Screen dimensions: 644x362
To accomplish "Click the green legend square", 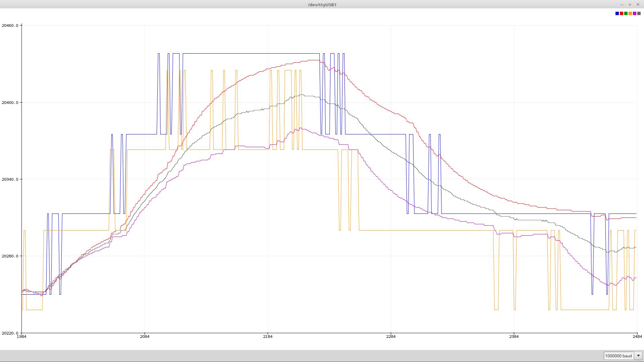I will click(626, 13).
